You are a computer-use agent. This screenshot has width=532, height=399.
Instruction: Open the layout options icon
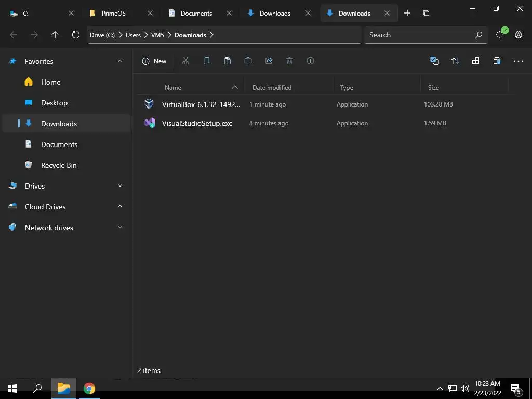[x=476, y=61]
